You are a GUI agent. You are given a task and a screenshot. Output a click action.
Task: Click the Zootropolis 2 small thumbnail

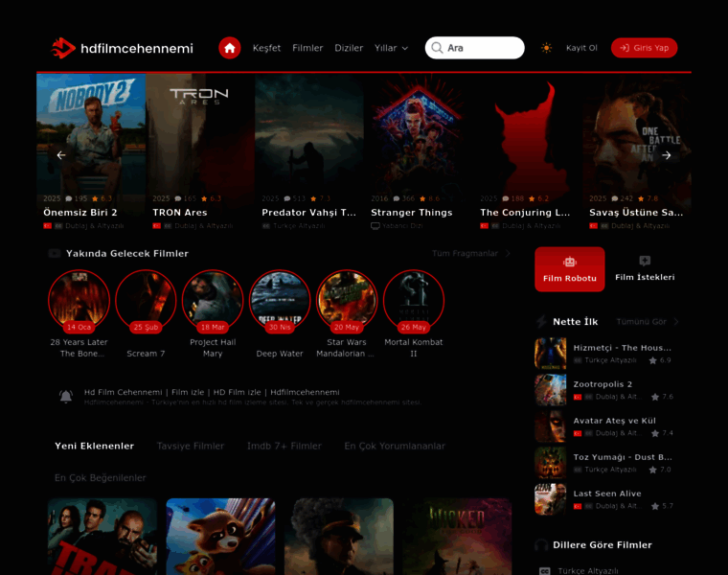pos(550,390)
